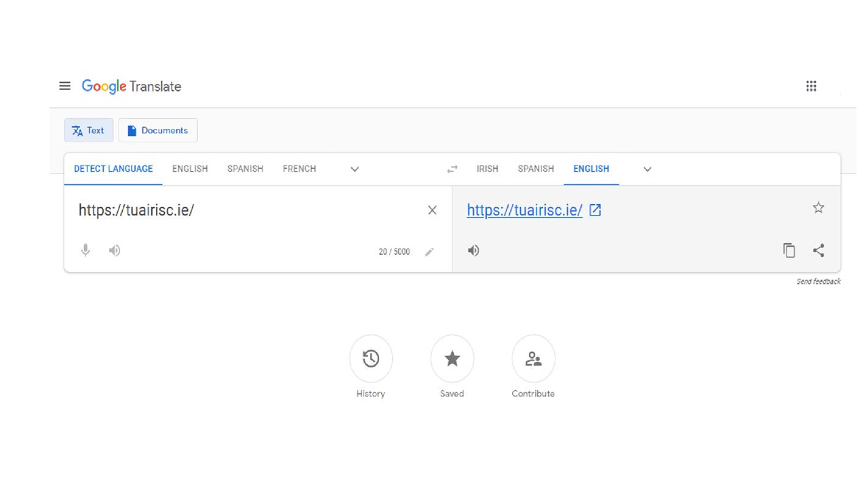Save translation with the star icon
This screenshot has width=868, height=488.
point(818,208)
